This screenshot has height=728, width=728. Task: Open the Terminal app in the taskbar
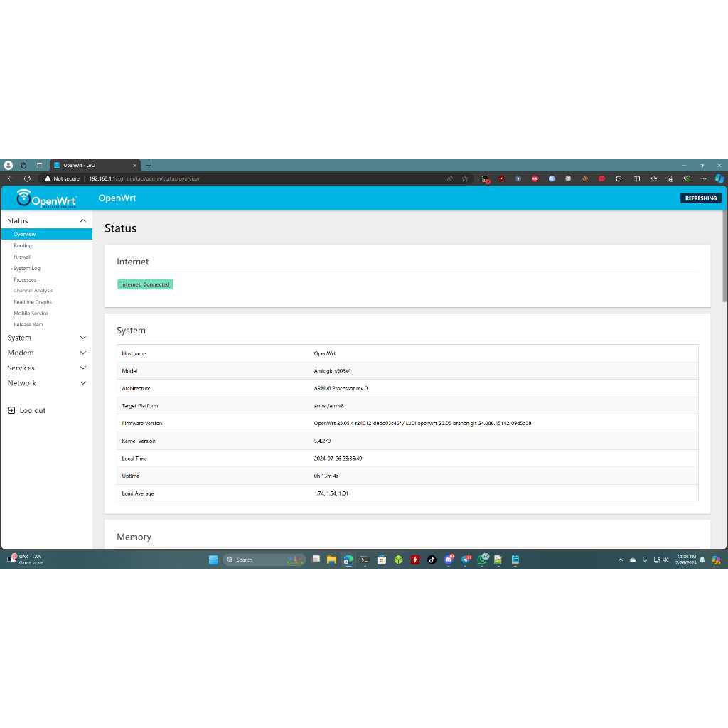[365, 560]
